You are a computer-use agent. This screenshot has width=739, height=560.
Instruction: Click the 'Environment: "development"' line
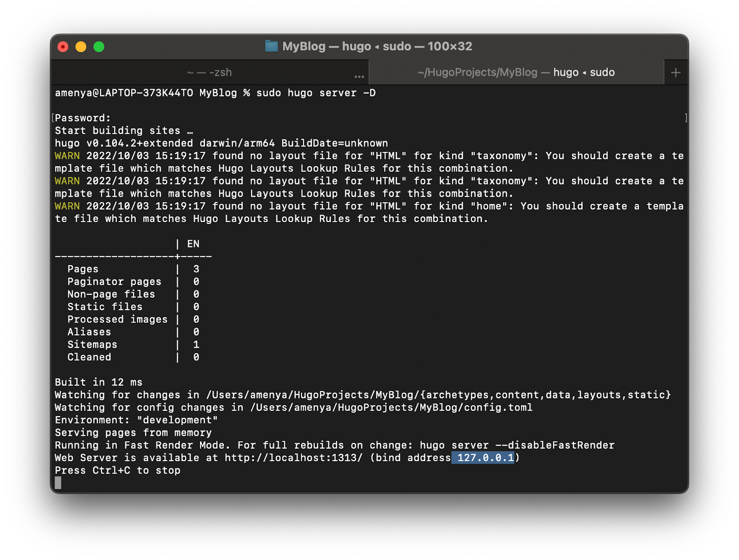pos(136,420)
